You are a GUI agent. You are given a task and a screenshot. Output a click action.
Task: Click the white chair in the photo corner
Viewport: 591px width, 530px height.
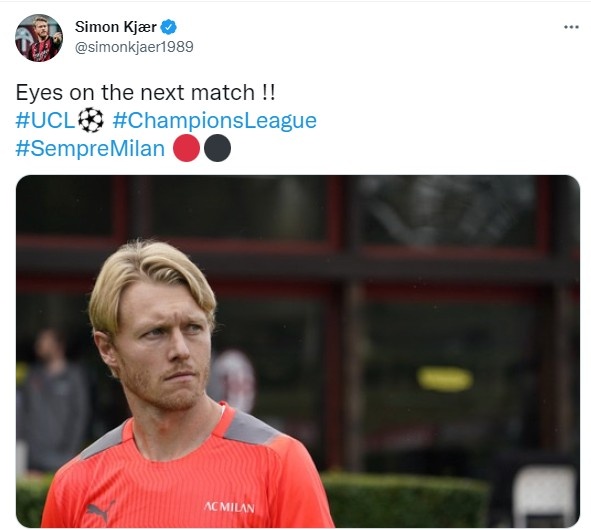543,496
